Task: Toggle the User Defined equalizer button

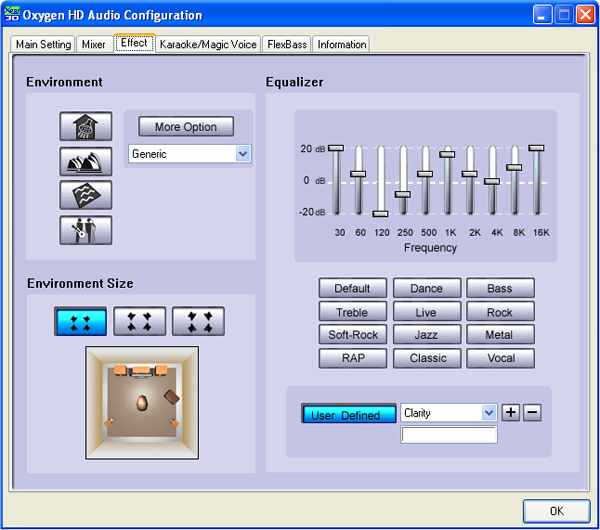Action: coord(349,413)
